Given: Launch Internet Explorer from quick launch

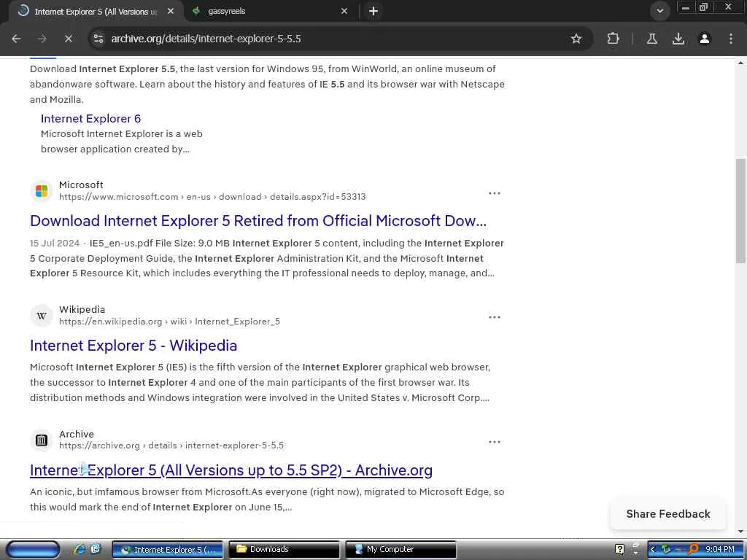Looking at the screenshot, I should point(80,549).
